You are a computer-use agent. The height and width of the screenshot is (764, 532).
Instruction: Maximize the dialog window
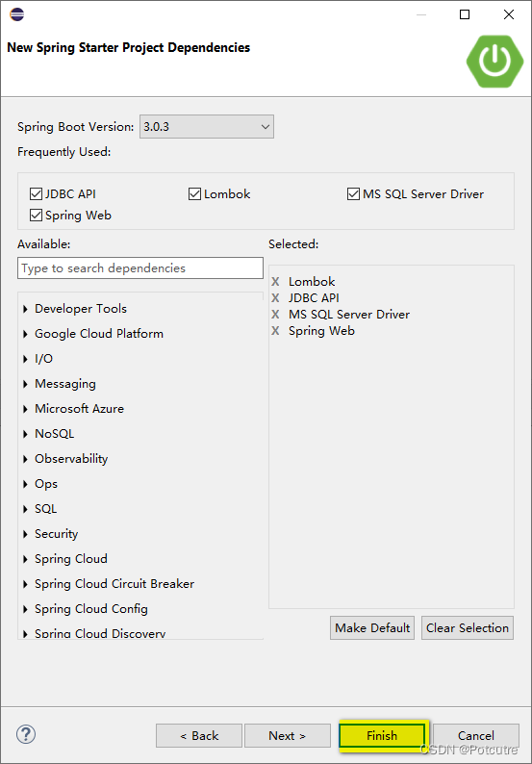465,15
